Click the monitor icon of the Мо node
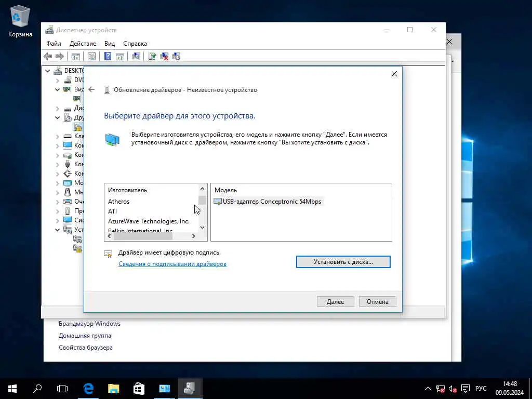 point(68,183)
